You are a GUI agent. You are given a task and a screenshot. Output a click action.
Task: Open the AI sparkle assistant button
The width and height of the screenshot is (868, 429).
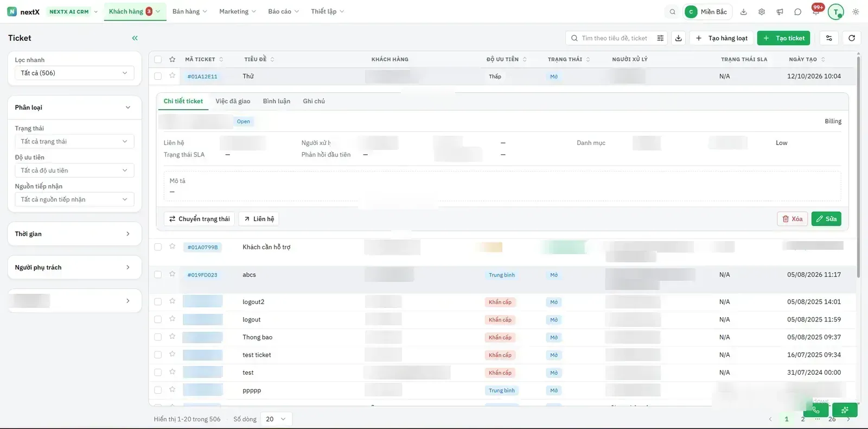pos(845,410)
